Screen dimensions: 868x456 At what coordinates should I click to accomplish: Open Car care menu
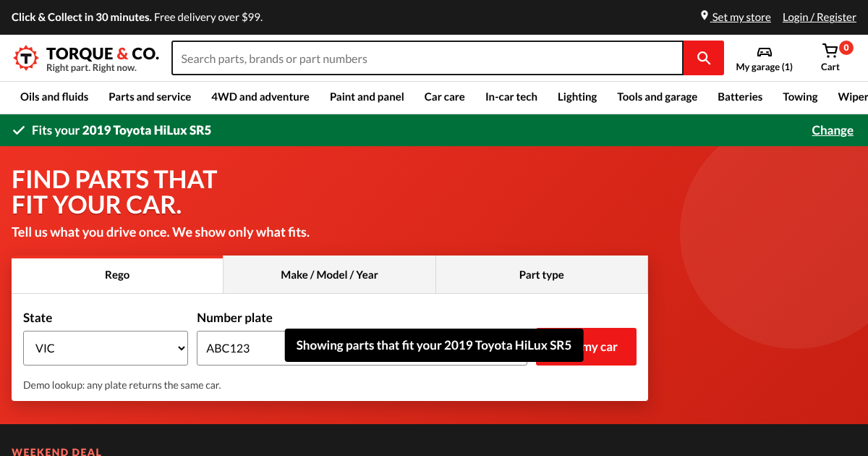point(445,97)
